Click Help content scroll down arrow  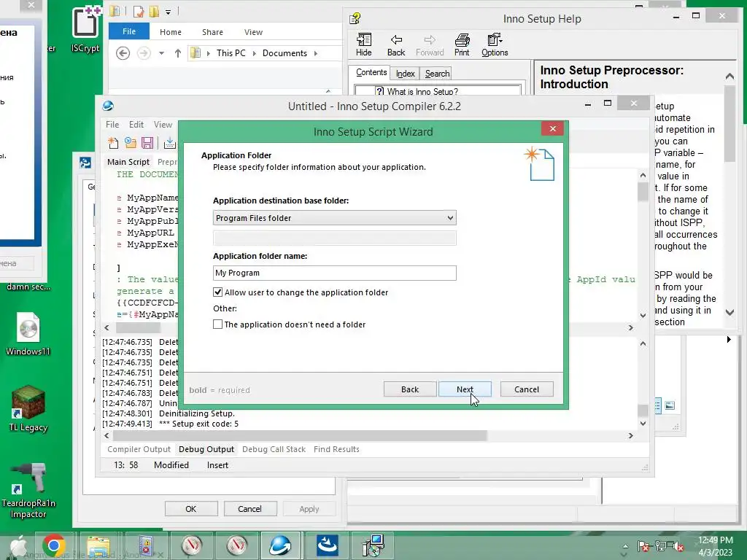pyautogui.click(x=729, y=312)
